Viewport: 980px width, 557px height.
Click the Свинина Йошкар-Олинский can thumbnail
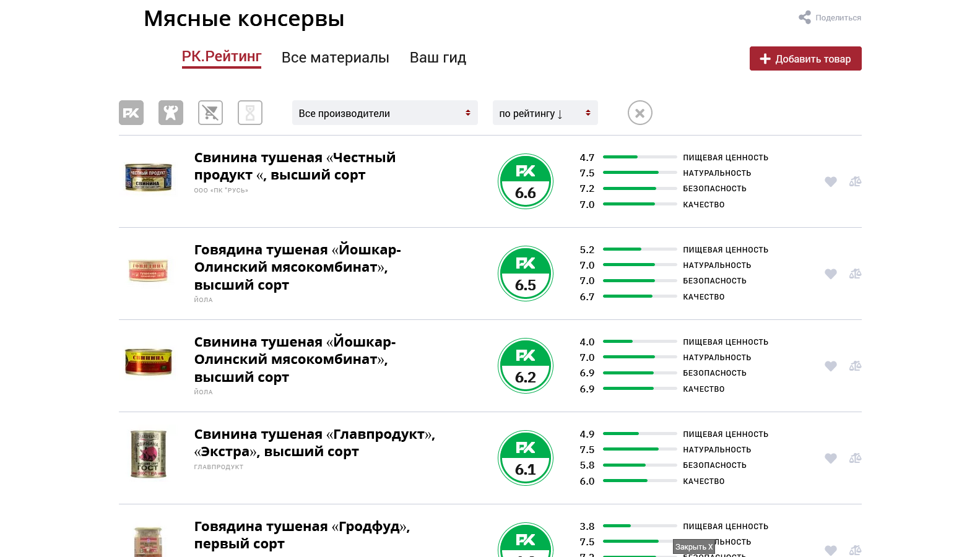click(149, 362)
